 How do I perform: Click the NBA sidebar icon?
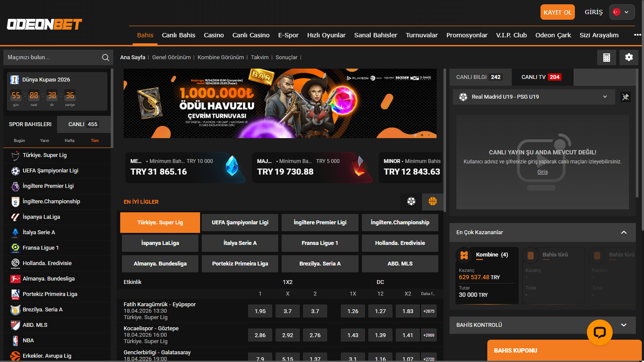(x=15, y=341)
